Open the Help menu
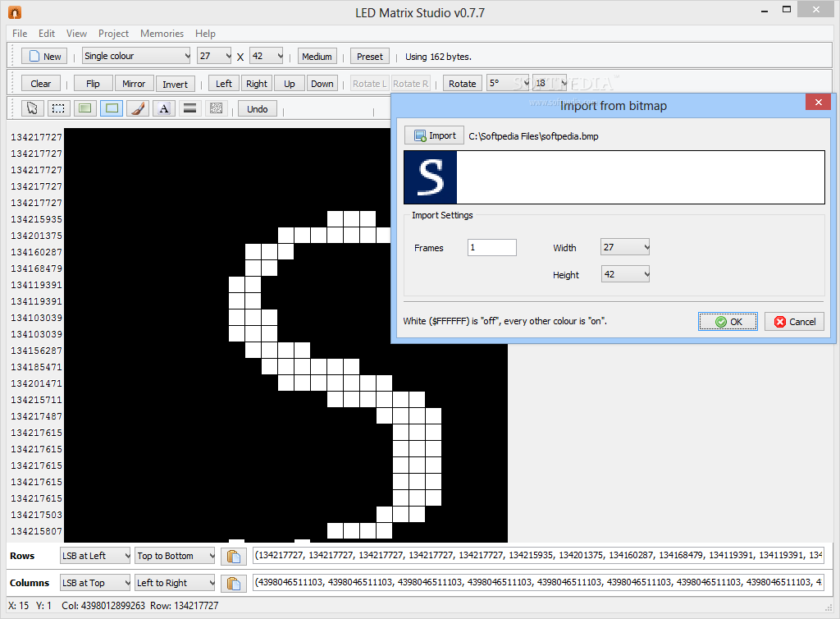 (205, 33)
